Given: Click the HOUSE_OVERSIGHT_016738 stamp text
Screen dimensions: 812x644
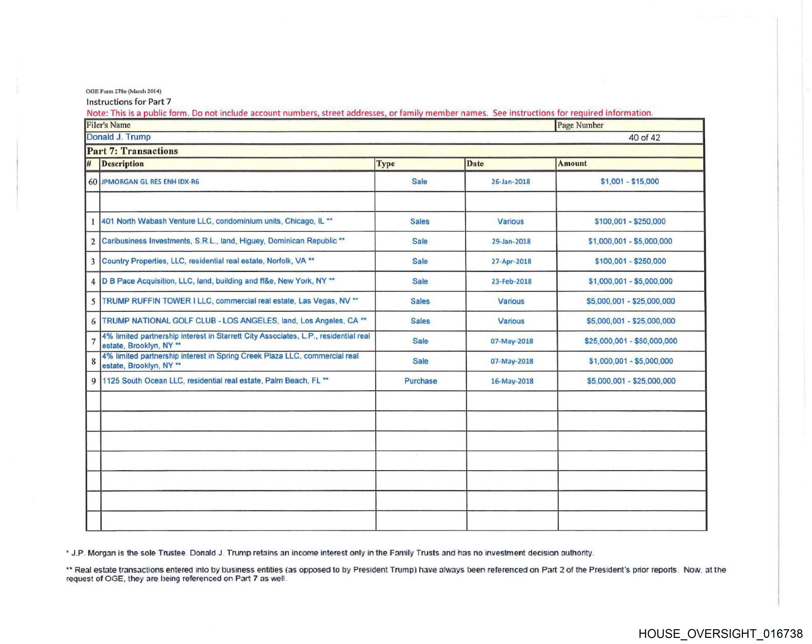Looking at the screenshot, I should (720, 633).
